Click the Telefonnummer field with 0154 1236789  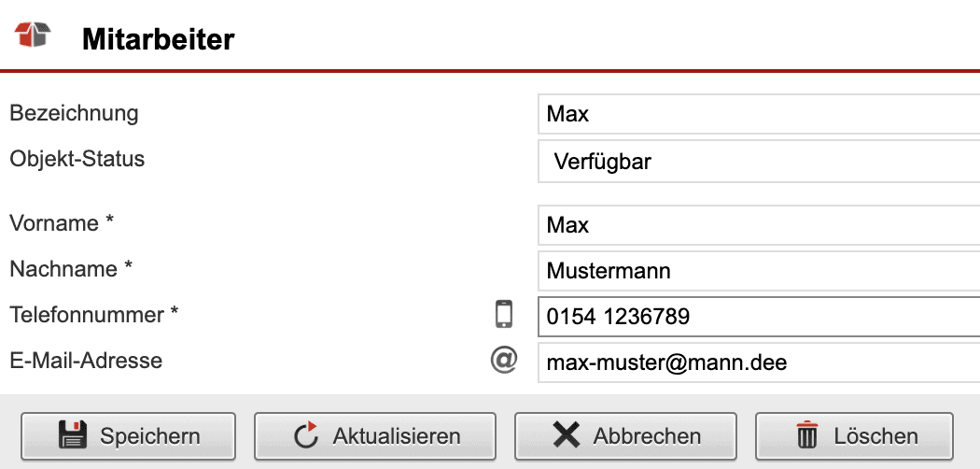pos(758,317)
